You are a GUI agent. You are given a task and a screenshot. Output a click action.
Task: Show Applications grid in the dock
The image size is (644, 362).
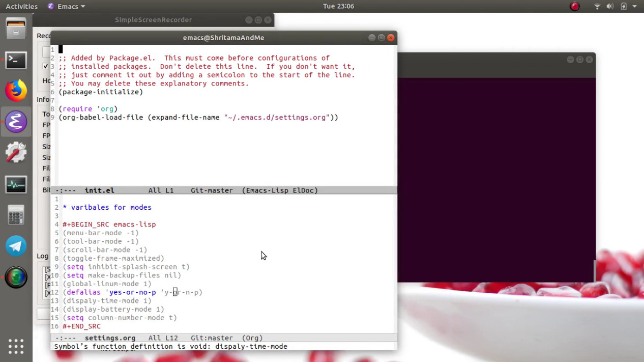[16, 346]
